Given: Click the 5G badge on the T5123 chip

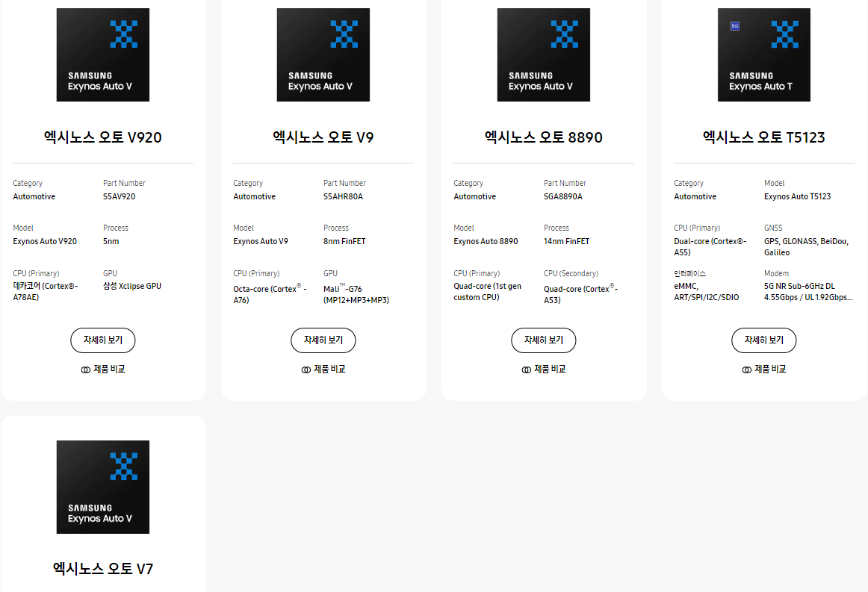Looking at the screenshot, I should click(x=734, y=26).
